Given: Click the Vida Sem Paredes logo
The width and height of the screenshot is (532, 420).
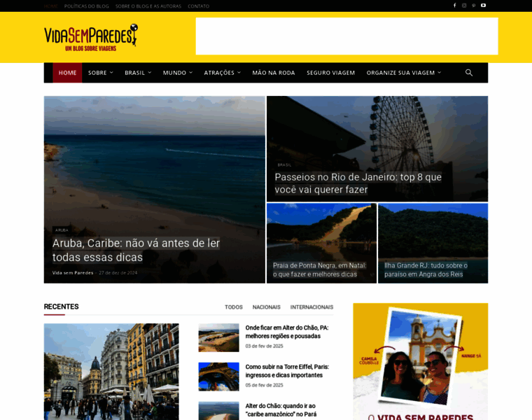Looking at the screenshot, I should point(91,37).
